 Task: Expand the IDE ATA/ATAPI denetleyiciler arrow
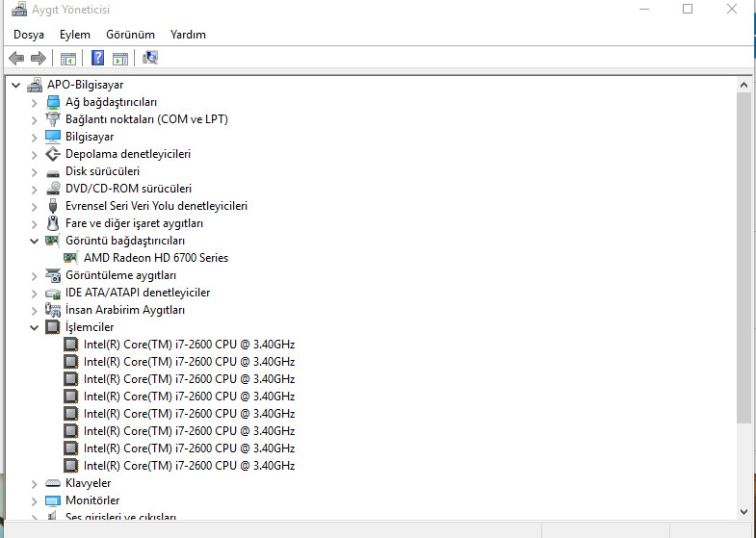[35, 294]
